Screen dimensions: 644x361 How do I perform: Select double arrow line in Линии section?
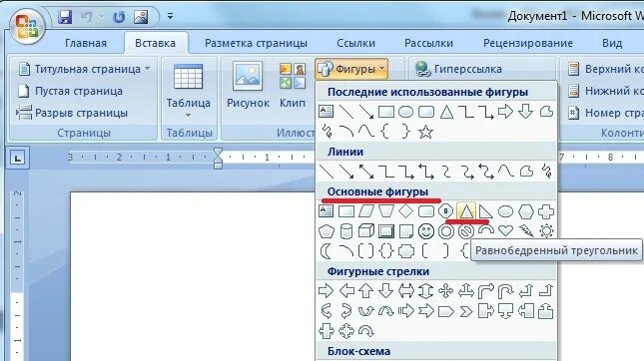pos(366,172)
